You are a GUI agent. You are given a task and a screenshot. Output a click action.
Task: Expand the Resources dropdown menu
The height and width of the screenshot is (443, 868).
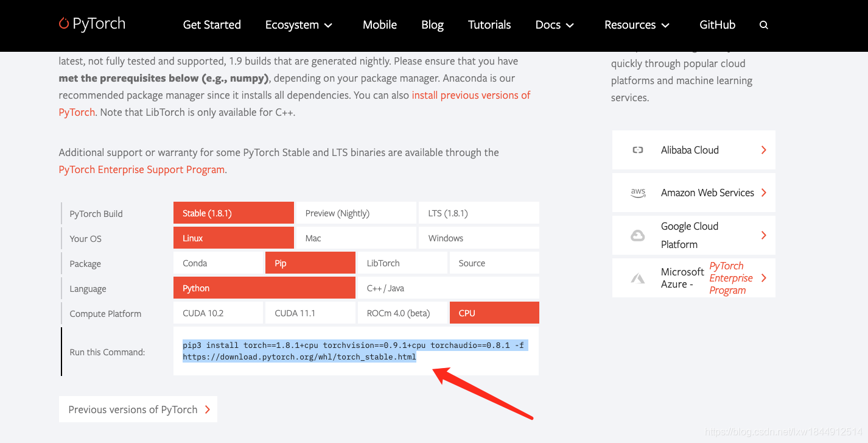[637, 25]
